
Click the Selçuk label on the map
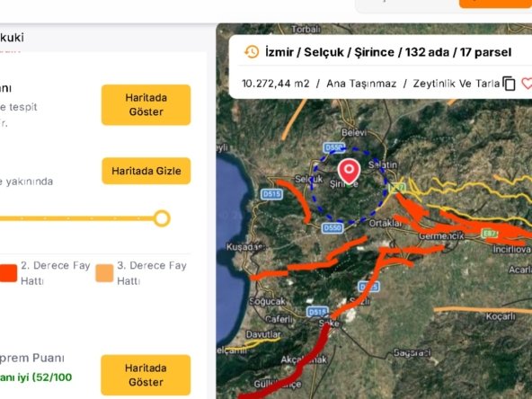(308, 179)
